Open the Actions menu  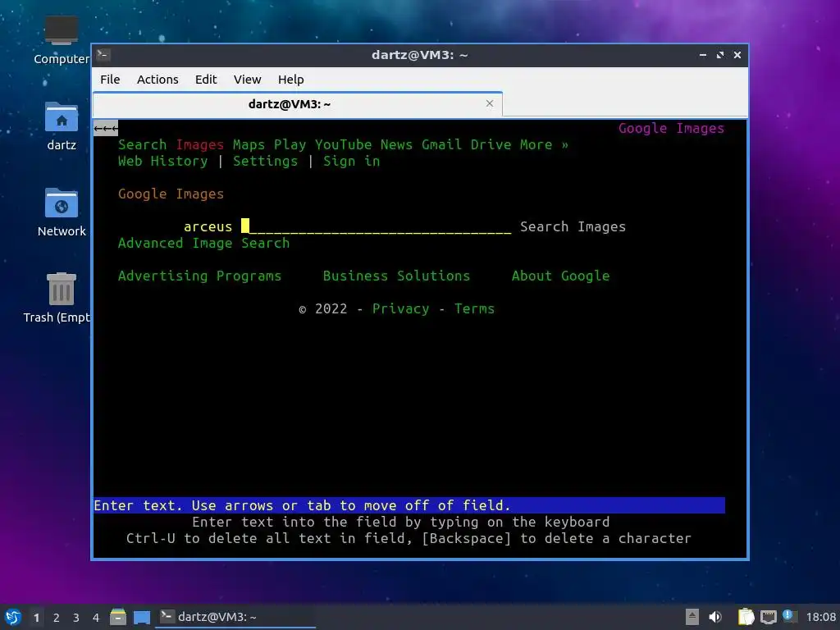(x=157, y=80)
